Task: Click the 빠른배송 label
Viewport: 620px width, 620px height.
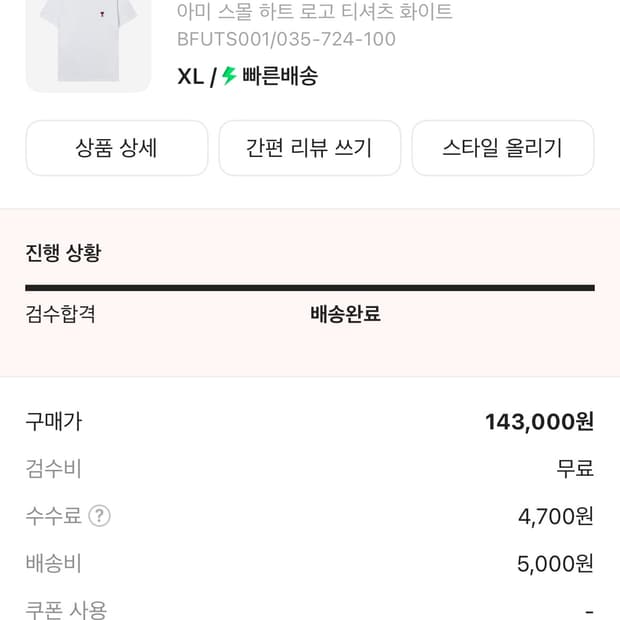Action: [x=279, y=76]
